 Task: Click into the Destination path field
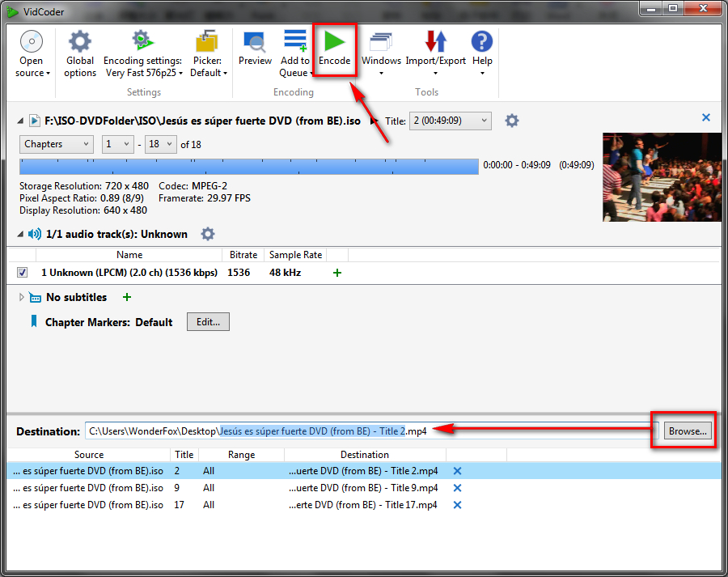371,431
